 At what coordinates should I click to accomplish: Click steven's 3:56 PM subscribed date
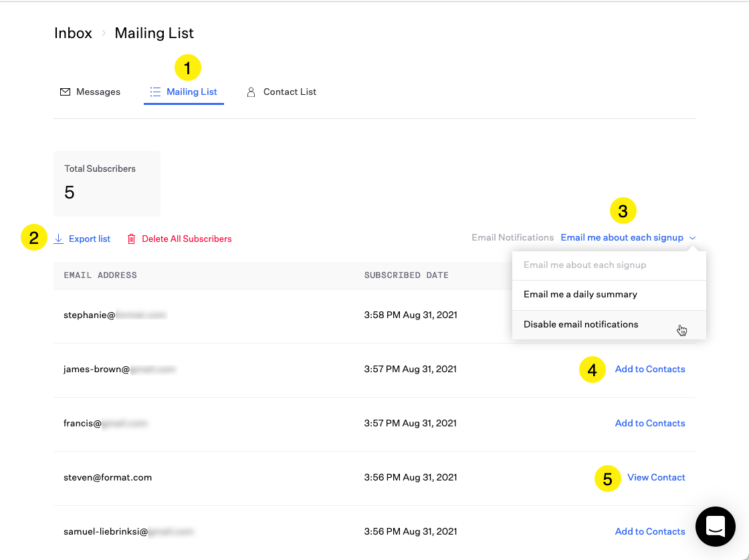click(x=411, y=477)
